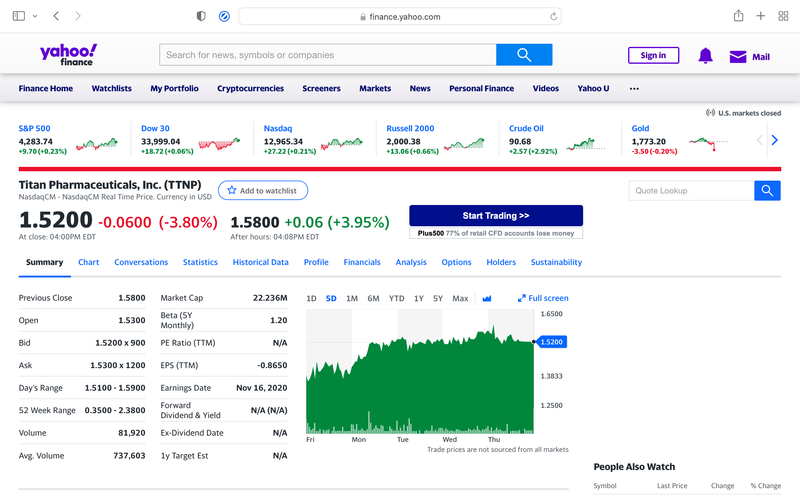Click the Sign in button
The height and width of the screenshot is (500, 800).
pyautogui.click(x=653, y=55)
